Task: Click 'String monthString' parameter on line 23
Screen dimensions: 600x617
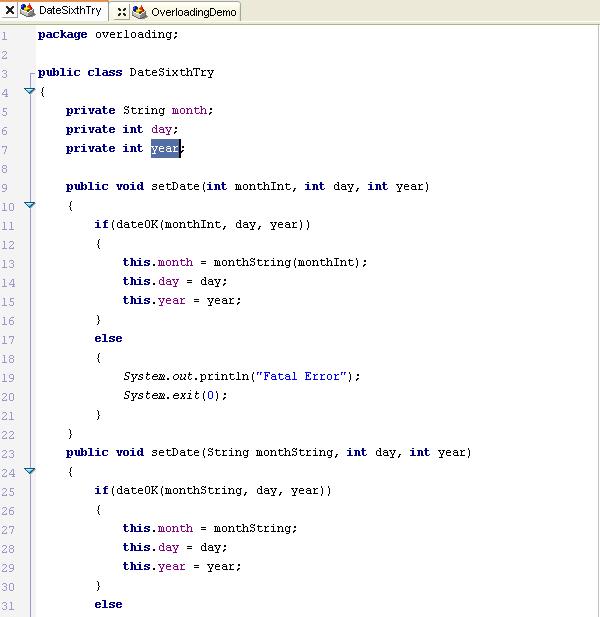Action: [x=270, y=452]
